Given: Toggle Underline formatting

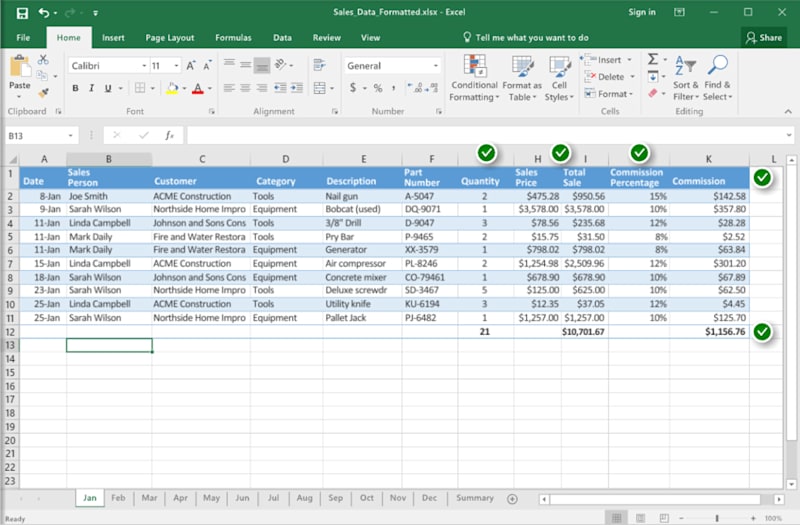Looking at the screenshot, I should (108, 88).
